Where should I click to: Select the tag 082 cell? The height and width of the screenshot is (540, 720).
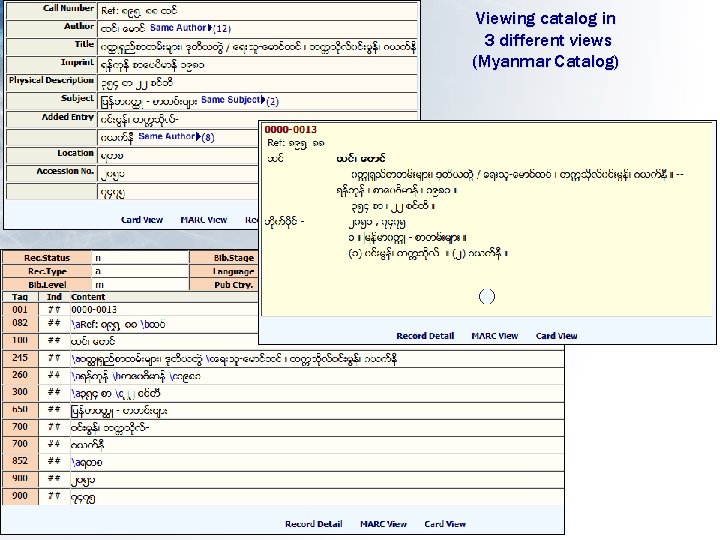(20, 323)
